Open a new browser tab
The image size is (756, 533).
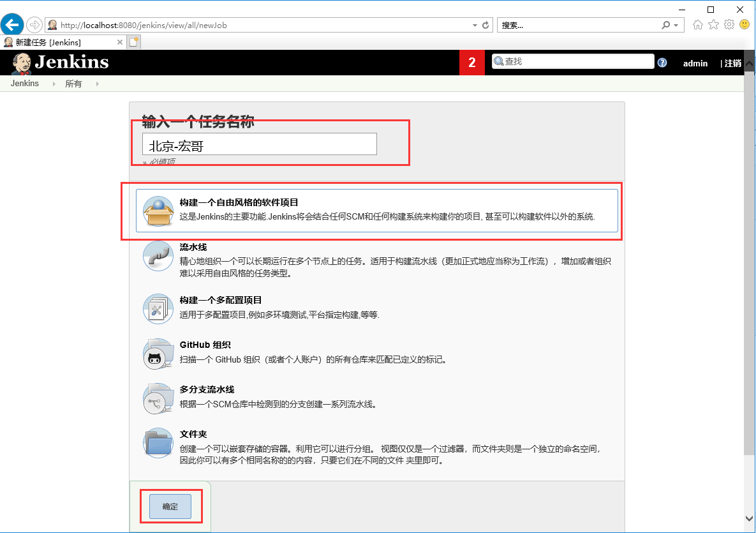tap(133, 42)
